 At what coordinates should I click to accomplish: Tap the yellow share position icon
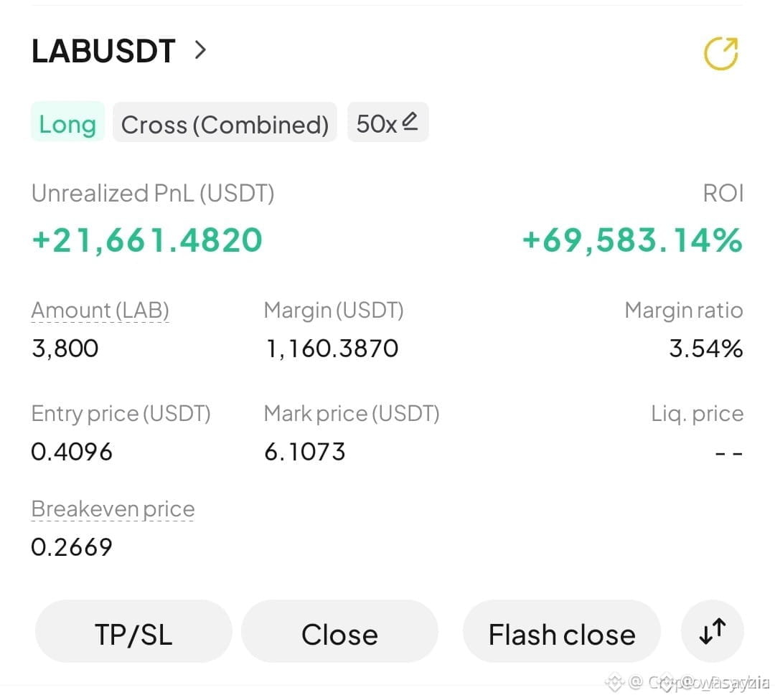[x=720, y=53]
